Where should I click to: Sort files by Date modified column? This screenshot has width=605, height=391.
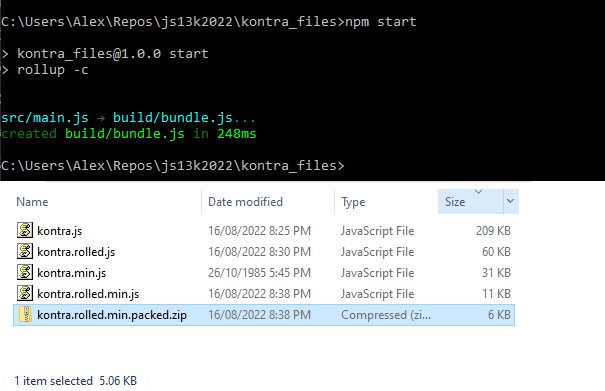pos(245,202)
